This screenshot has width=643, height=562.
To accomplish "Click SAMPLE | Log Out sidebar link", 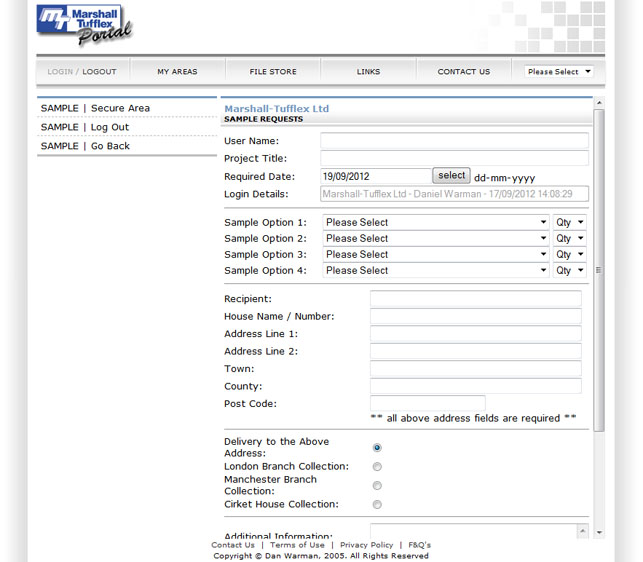I will pyautogui.click(x=85, y=127).
